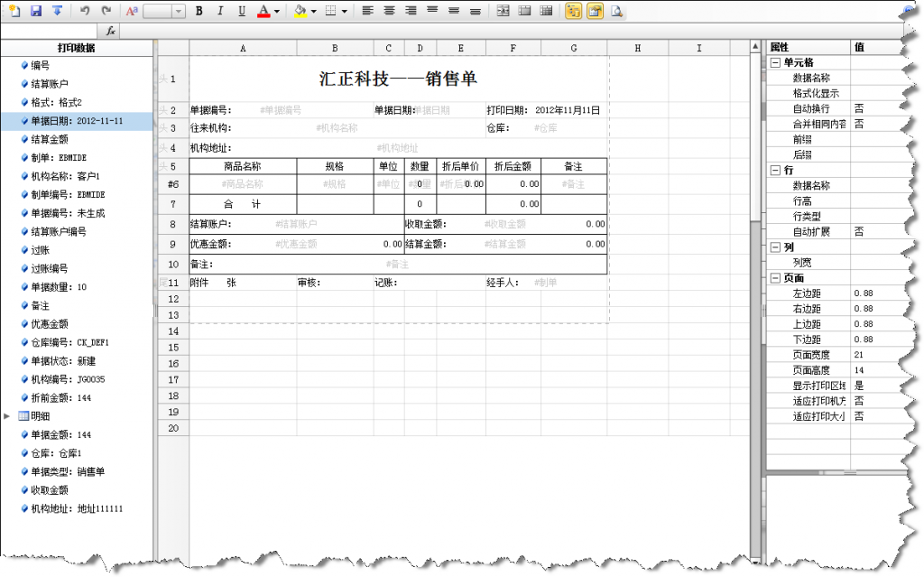The image size is (924, 577).
Task: Open the font color dropdown arrow
Action: coord(276,11)
